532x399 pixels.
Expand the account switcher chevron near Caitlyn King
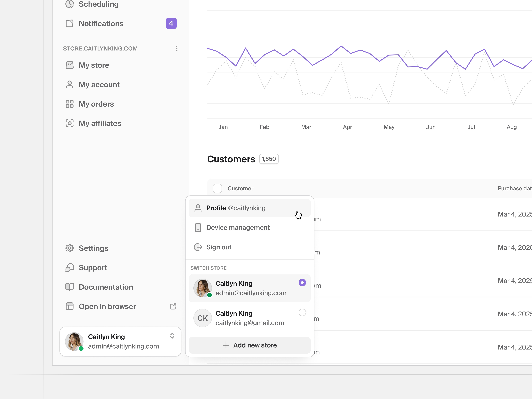(x=172, y=336)
